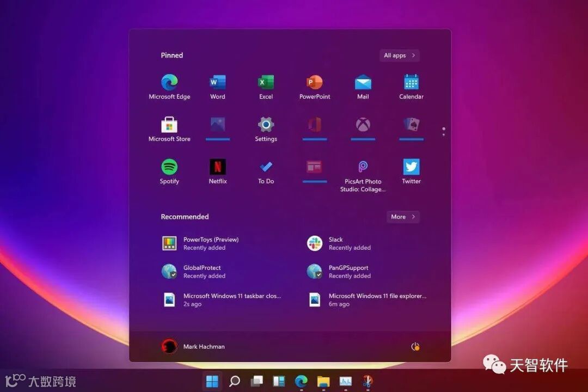This screenshot has height=392, width=588.
Task: Open the pinned Mail app
Action: pos(363,87)
